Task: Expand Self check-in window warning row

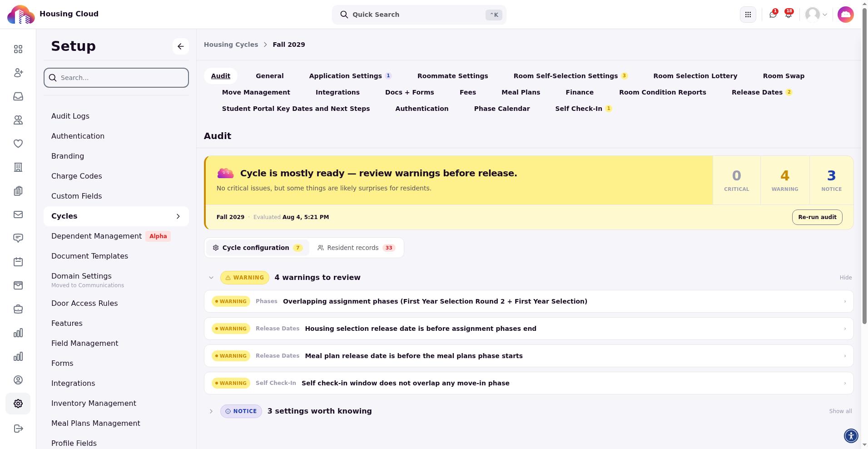Action: tap(529, 383)
